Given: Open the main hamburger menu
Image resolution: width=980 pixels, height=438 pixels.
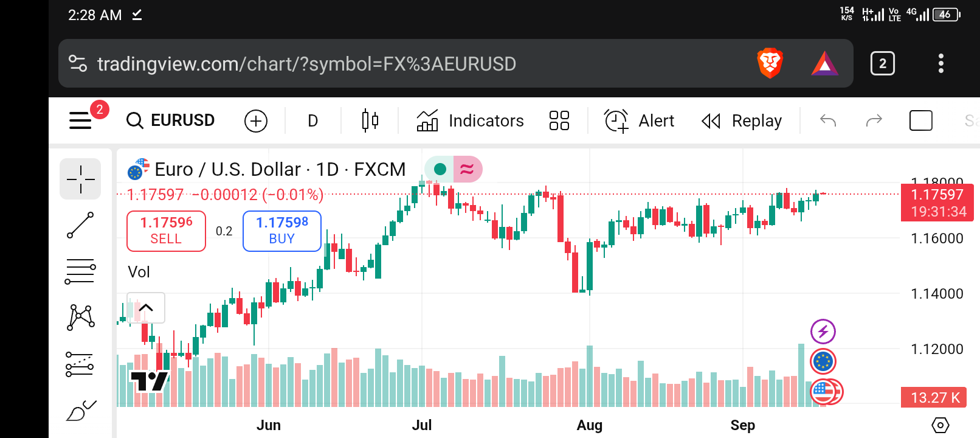Looking at the screenshot, I should (x=80, y=120).
